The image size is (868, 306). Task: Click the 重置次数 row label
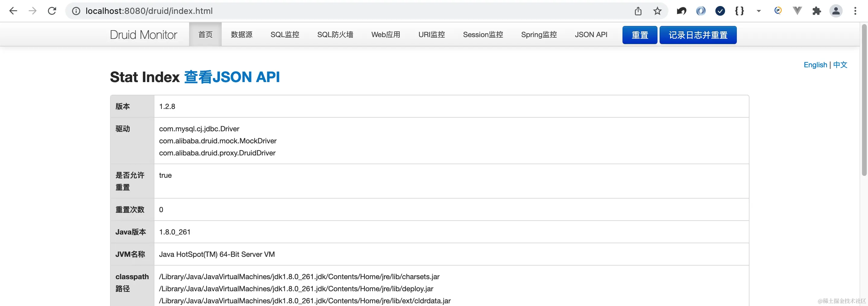pos(130,210)
